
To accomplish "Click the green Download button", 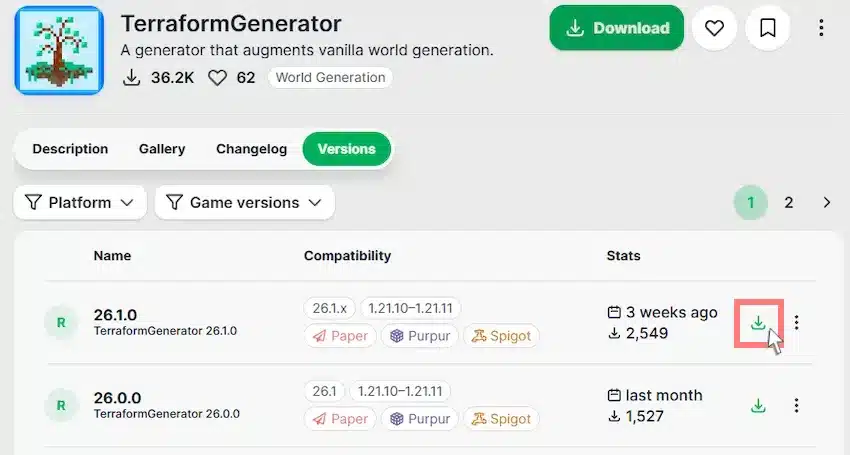I will [x=616, y=28].
